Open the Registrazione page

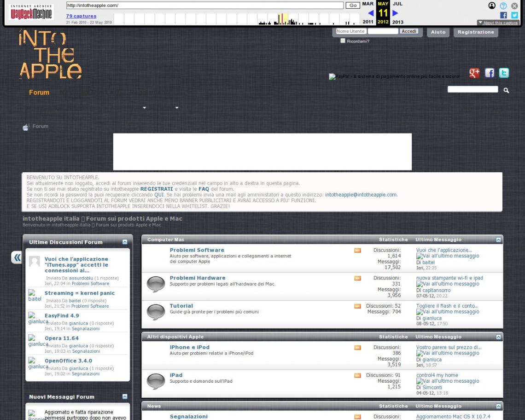(476, 32)
